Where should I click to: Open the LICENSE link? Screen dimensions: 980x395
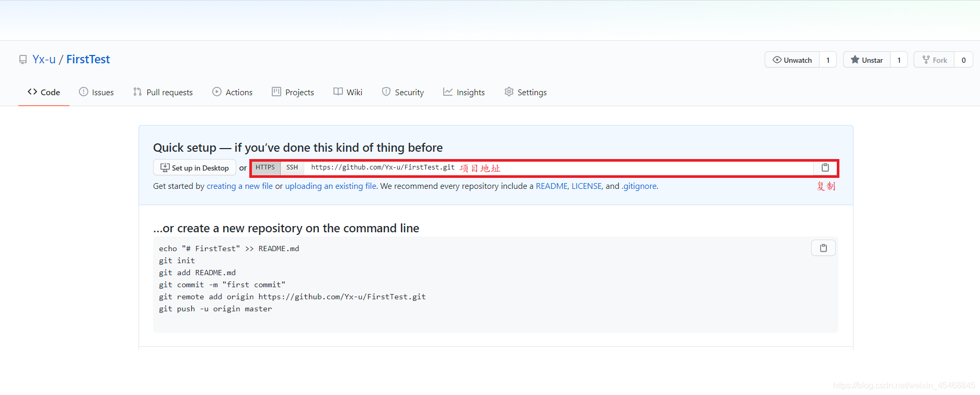click(586, 186)
